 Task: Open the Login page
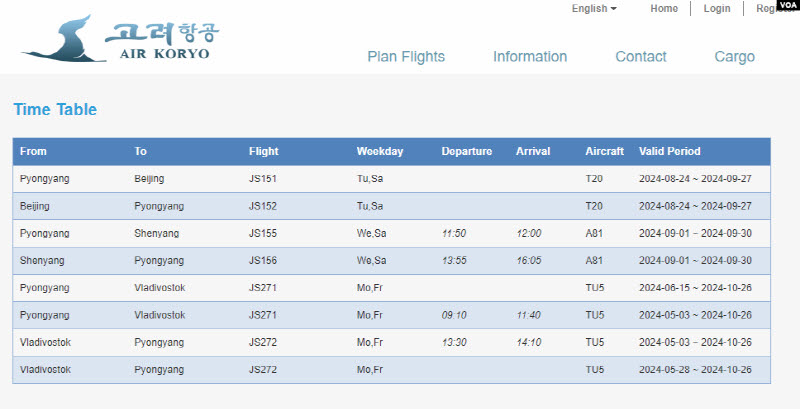point(717,9)
